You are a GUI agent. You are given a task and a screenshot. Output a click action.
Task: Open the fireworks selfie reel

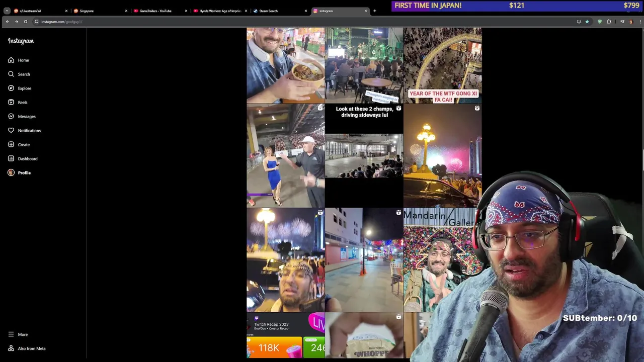coord(285,260)
